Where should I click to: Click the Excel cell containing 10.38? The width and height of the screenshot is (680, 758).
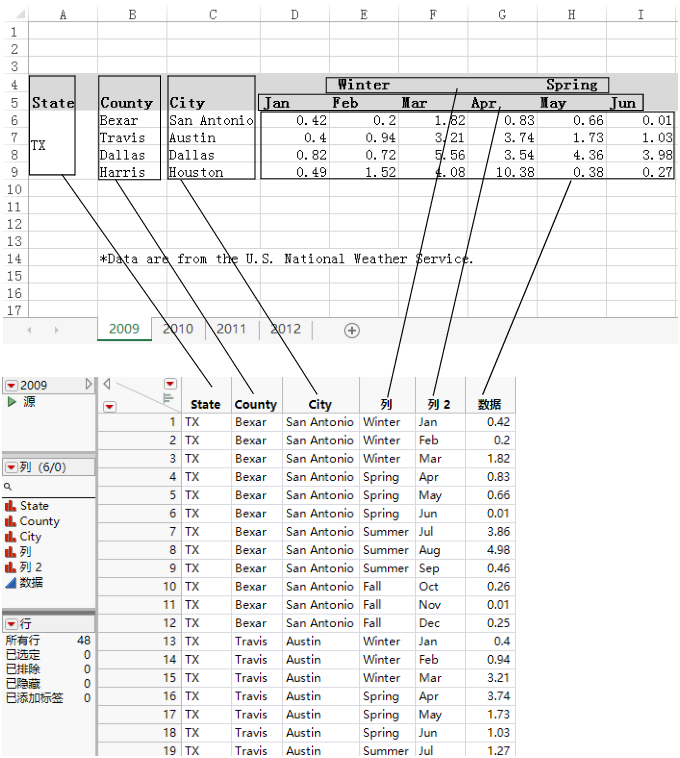tap(503, 172)
